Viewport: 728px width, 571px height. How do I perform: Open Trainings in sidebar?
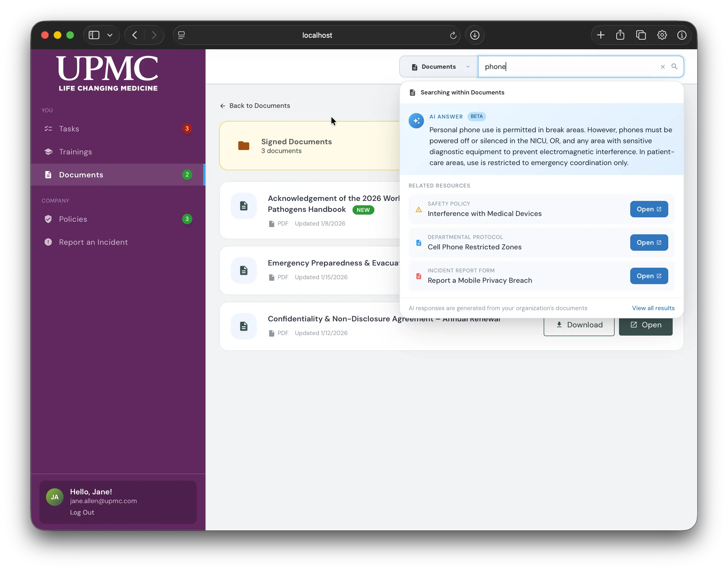point(118,152)
